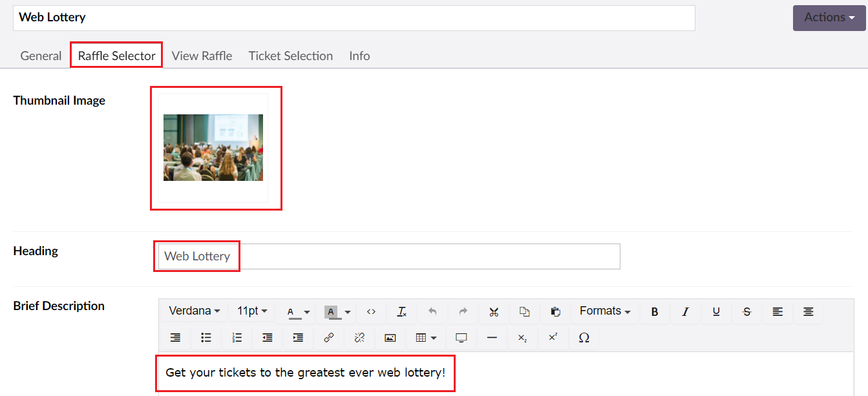This screenshot has width=868, height=396.
Task: Switch to the View Raffle tab
Action: [202, 56]
